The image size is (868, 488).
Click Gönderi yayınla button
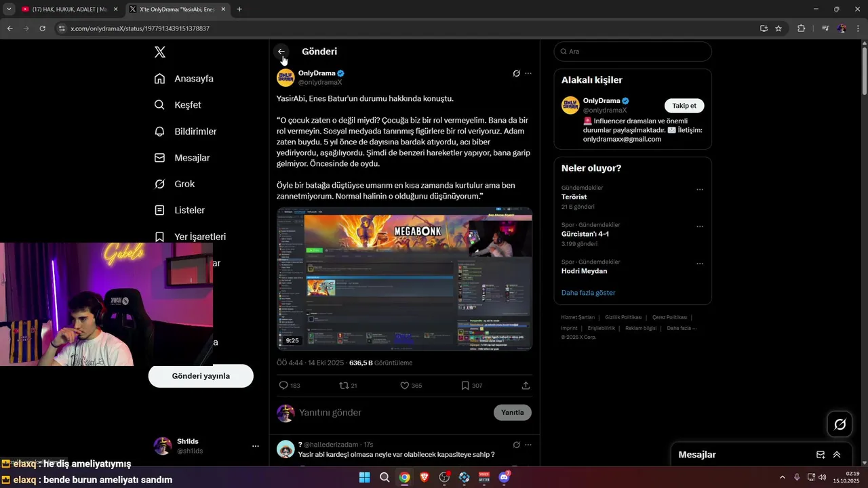201,376
